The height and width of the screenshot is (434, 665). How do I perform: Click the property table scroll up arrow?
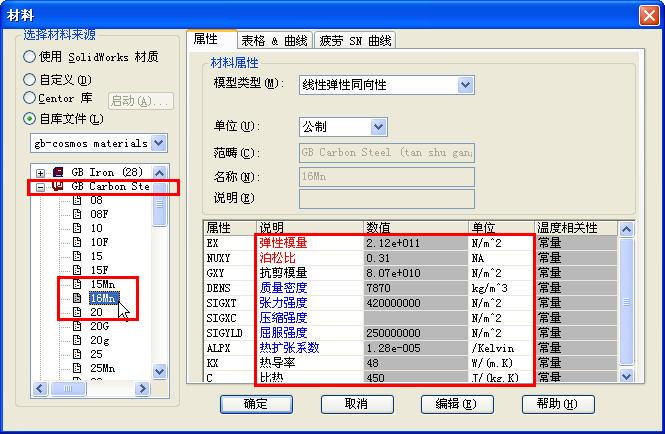coord(626,229)
